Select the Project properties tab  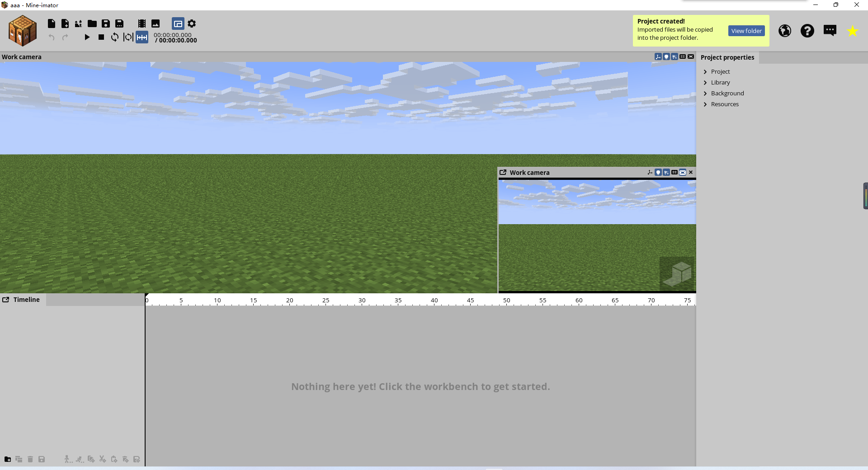[727, 57]
